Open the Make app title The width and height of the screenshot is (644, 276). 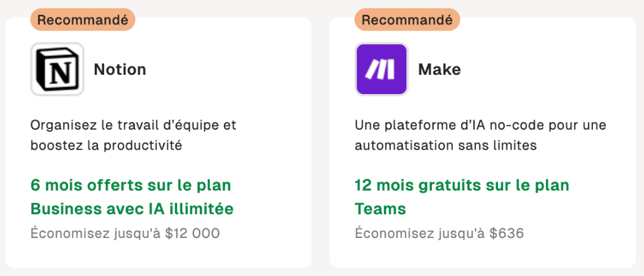[439, 69]
